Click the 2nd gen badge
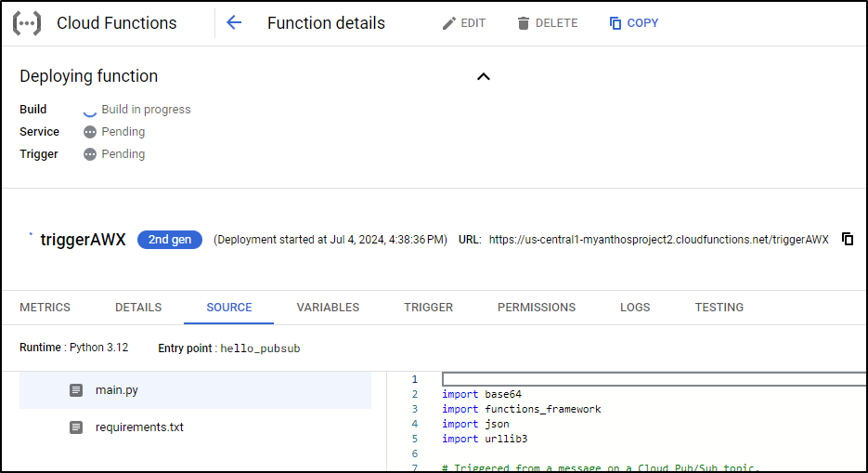 (x=169, y=240)
